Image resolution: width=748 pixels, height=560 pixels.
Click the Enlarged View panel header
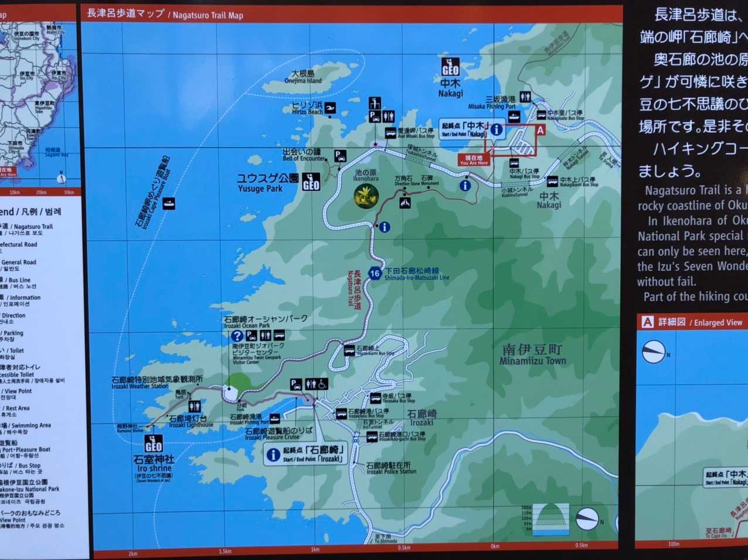[692, 322]
